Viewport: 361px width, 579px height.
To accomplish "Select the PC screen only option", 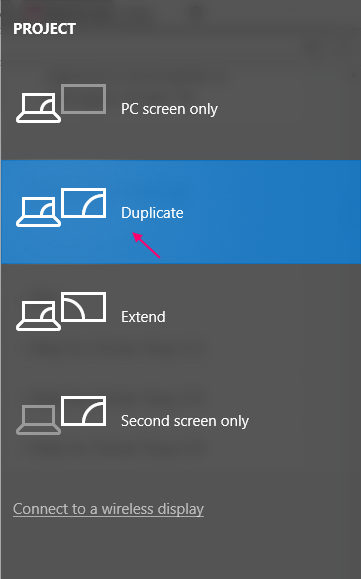I will 181,108.
